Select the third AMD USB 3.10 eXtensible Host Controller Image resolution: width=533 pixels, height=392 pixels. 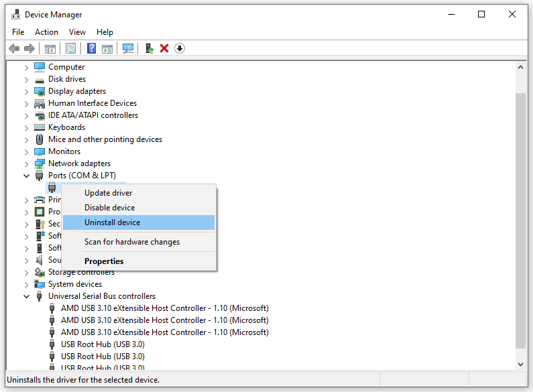(x=164, y=332)
